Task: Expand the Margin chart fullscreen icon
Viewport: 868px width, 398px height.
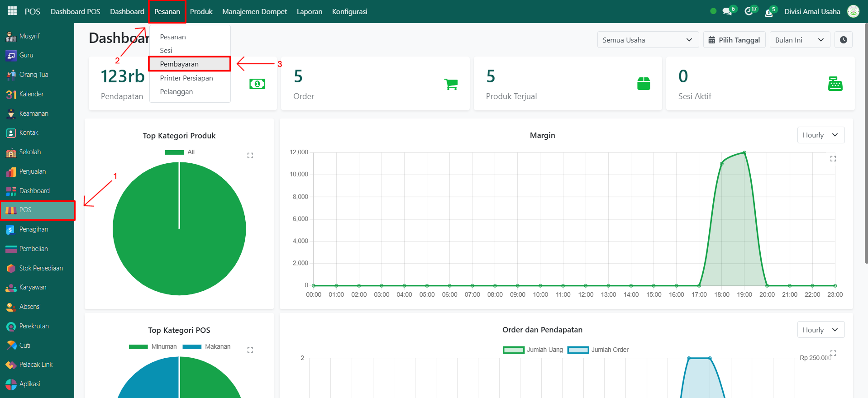Action: pyautogui.click(x=833, y=159)
